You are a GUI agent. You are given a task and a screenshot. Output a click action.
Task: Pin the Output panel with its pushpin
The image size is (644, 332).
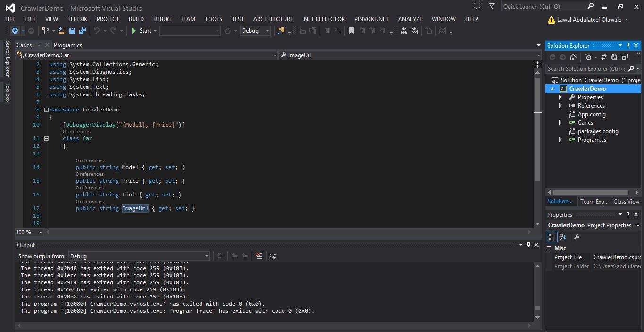tap(528, 245)
